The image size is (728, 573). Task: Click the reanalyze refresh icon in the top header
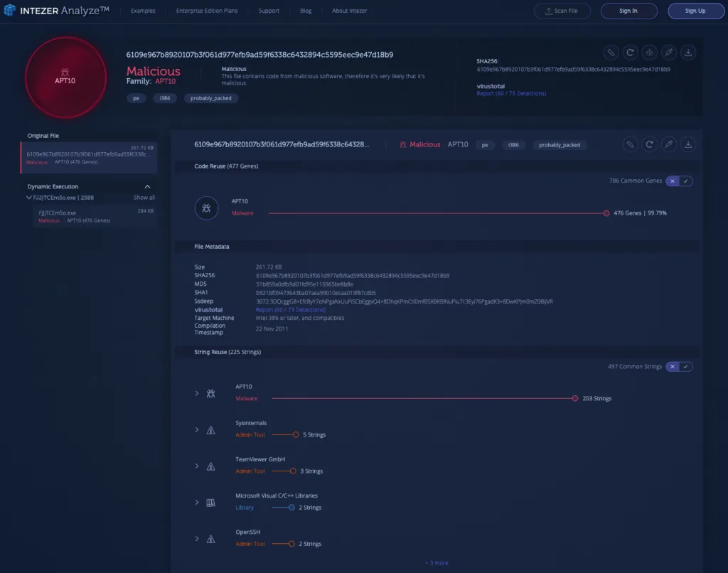point(630,53)
